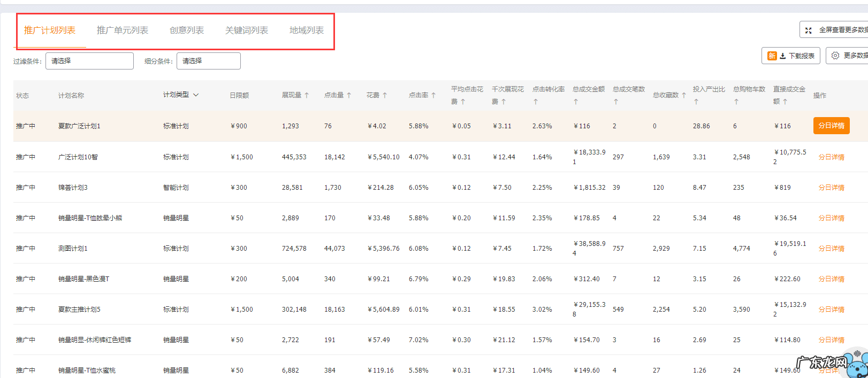Image resolution: width=868 pixels, height=378 pixels.
Task: Click plan name 广泛计划10智
Action: (78, 157)
